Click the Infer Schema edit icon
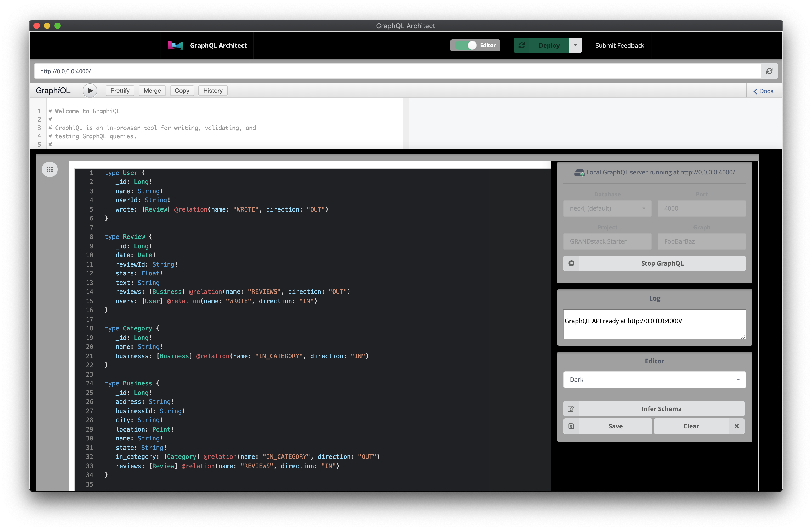The height and width of the screenshot is (530, 812). [571, 409]
